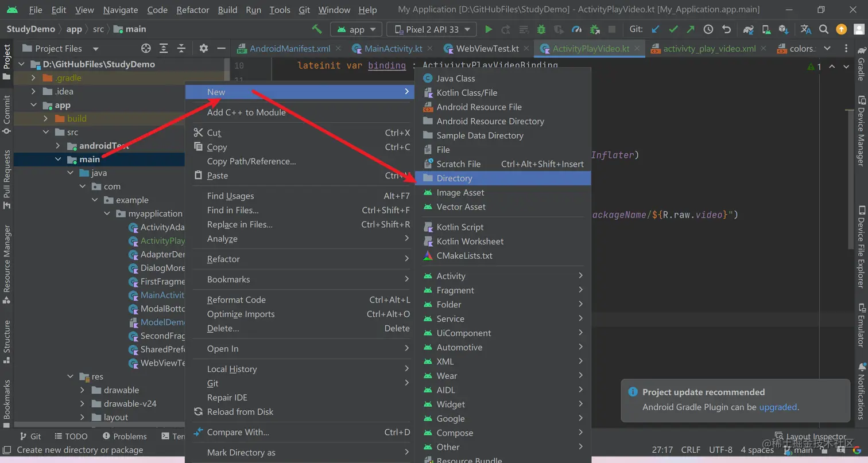This screenshot has height=463, width=868.
Task: Click the Git Update Project blue arrow
Action: coord(656,29)
